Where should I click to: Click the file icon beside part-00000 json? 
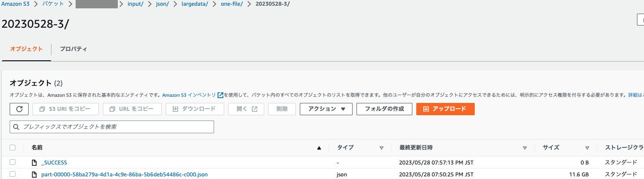34,175
